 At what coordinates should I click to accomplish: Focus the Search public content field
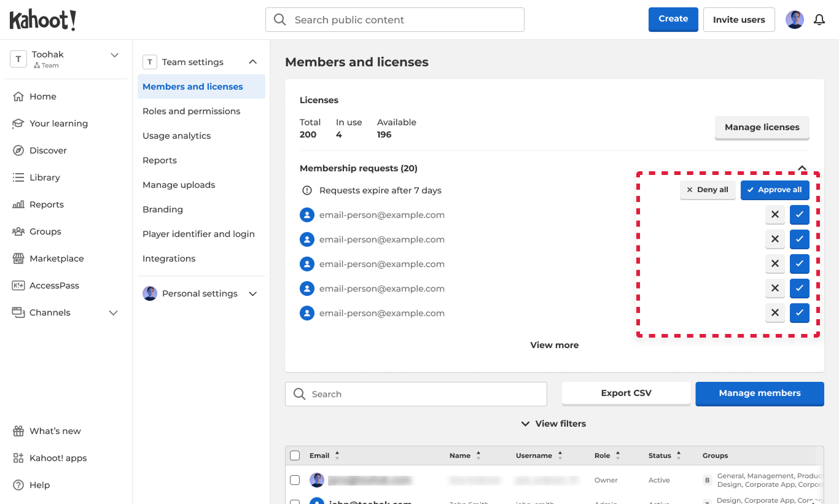click(395, 20)
